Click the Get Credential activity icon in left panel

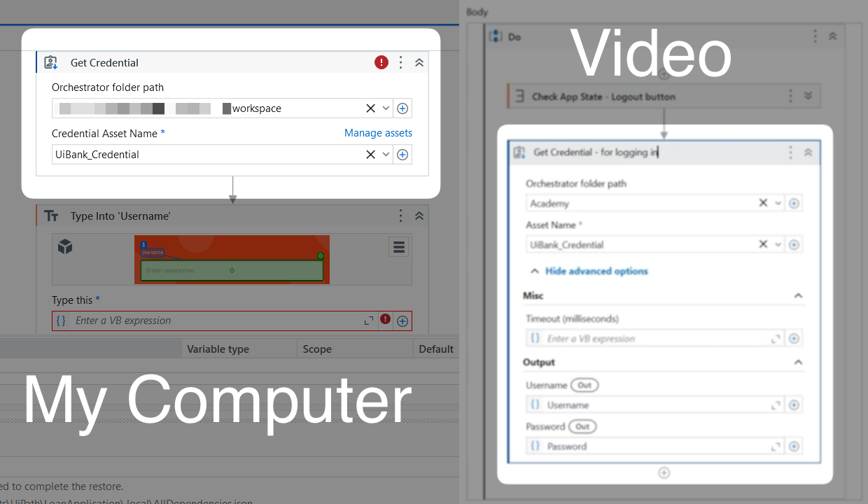pos(50,62)
